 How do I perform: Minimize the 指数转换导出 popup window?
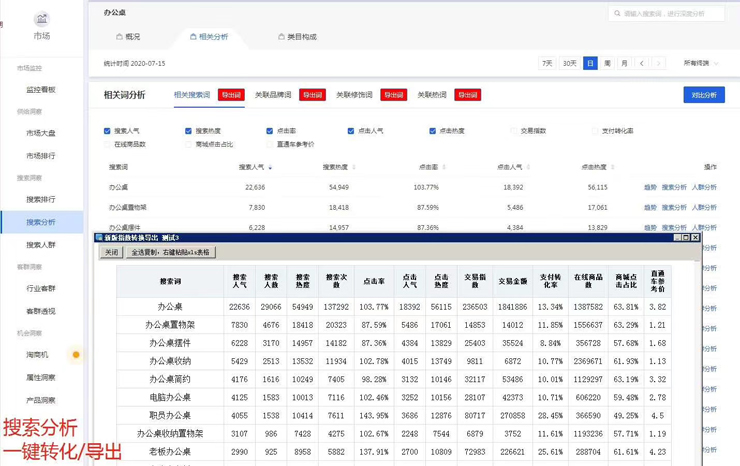pyautogui.click(x=677, y=237)
